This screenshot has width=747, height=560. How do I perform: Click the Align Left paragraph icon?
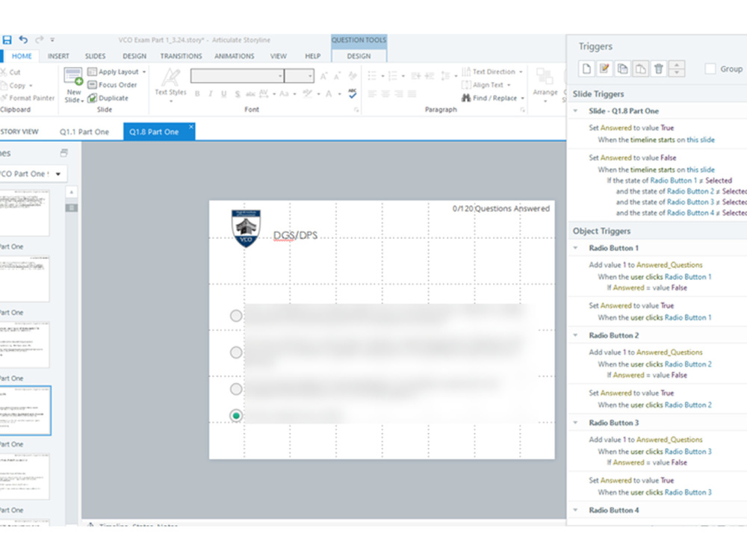click(372, 94)
